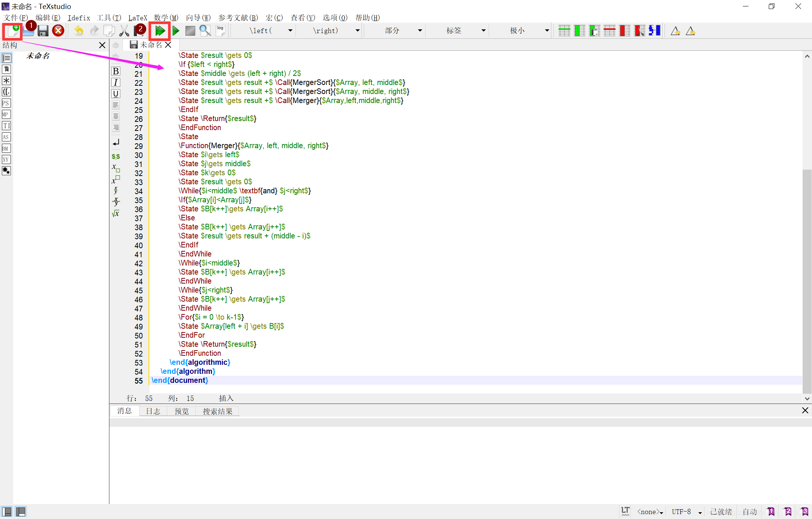Insert newline with return arrow icon
Viewport: 812px width, 519px height.
pos(116,142)
